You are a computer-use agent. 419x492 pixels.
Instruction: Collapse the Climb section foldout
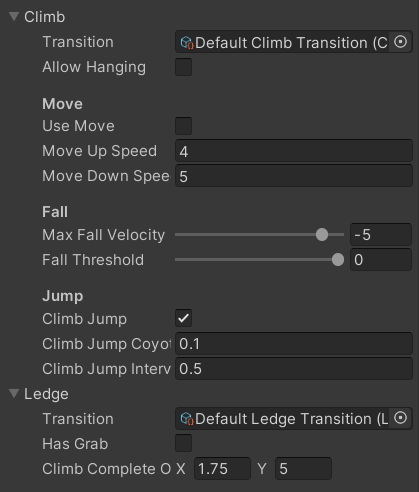tap(14, 16)
